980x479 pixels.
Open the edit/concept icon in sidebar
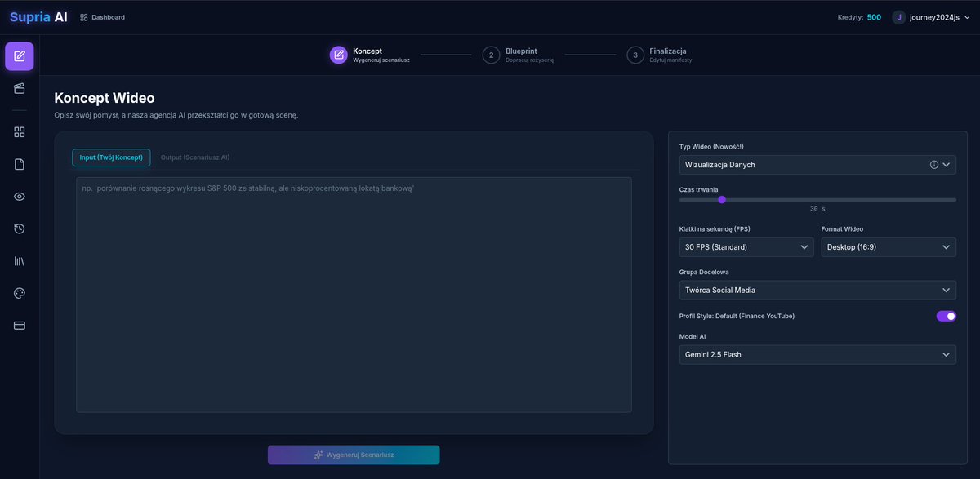click(20, 56)
